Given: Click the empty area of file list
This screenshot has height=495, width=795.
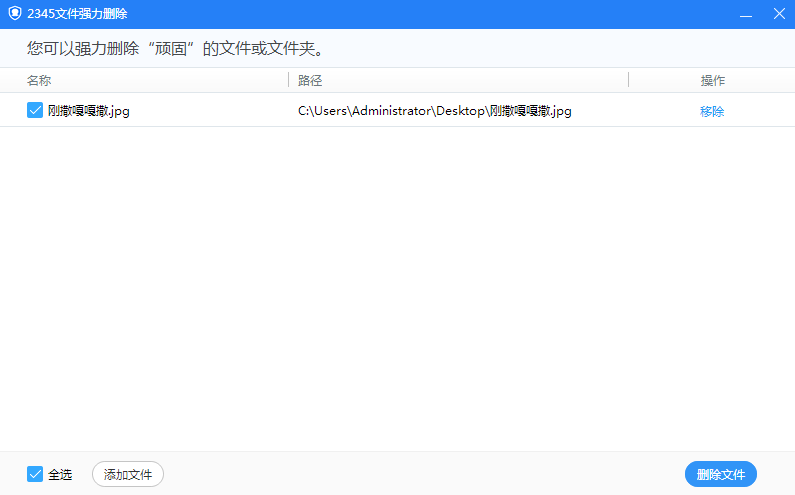Looking at the screenshot, I should tap(397, 290).
